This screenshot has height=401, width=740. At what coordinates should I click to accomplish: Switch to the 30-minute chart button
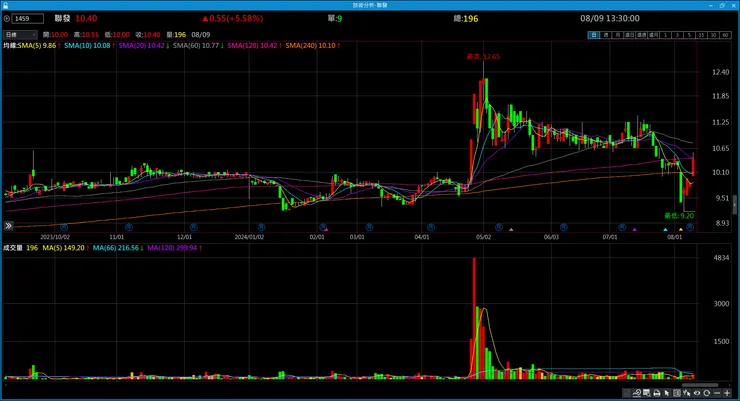point(714,35)
